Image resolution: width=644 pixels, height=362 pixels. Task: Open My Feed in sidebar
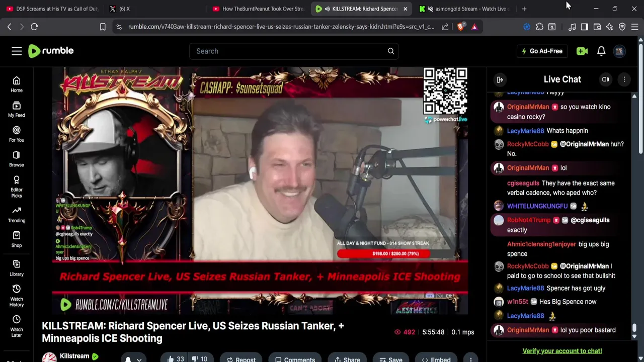pos(17,109)
